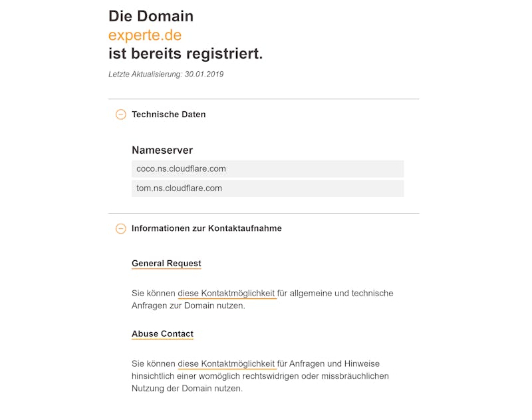The height and width of the screenshot is (420, 532).
Task: Click the 'Die Domain' title heading
Action: [151, 16]
